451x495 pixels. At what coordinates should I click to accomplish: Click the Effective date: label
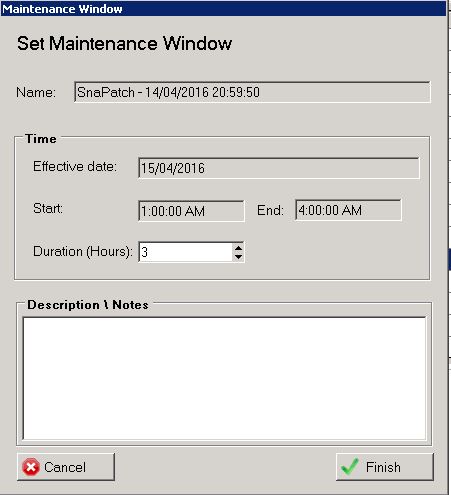75,166
